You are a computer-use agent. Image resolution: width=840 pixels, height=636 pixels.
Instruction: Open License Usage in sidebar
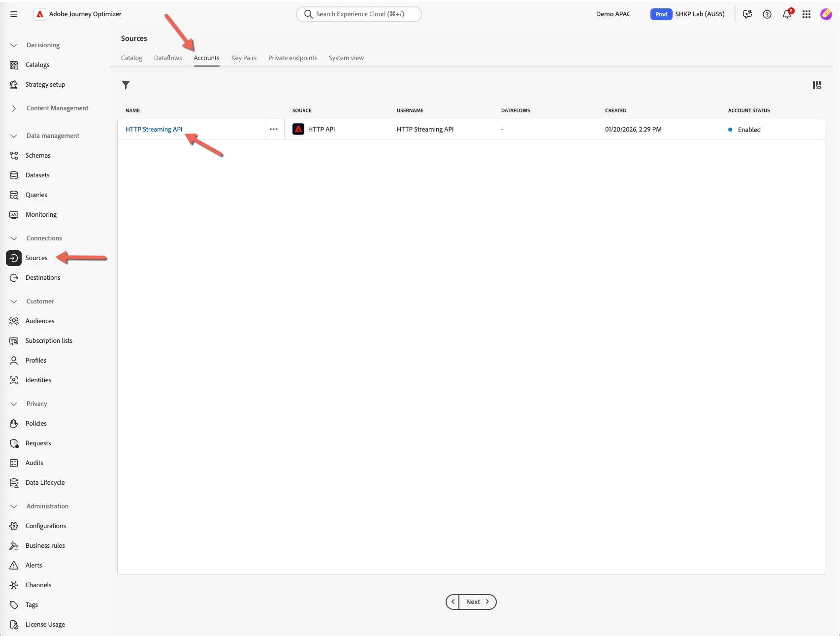(45, 624)
